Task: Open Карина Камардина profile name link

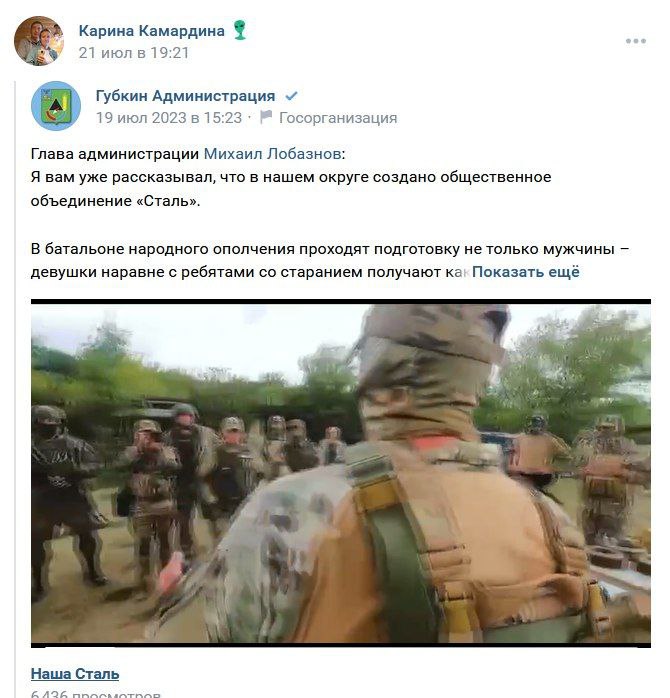Action: [x=152, y=31]
